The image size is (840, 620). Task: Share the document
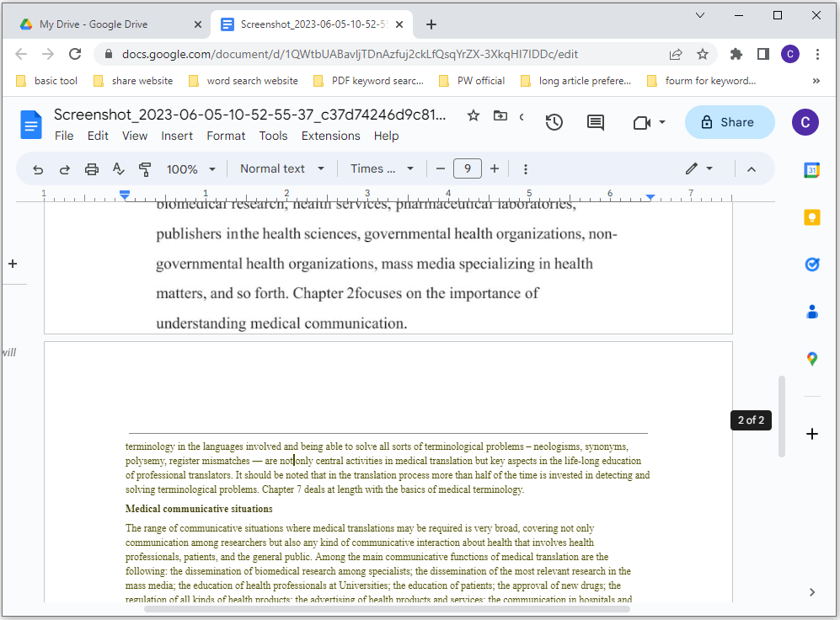pyautogui.click(x=730, y=122)
